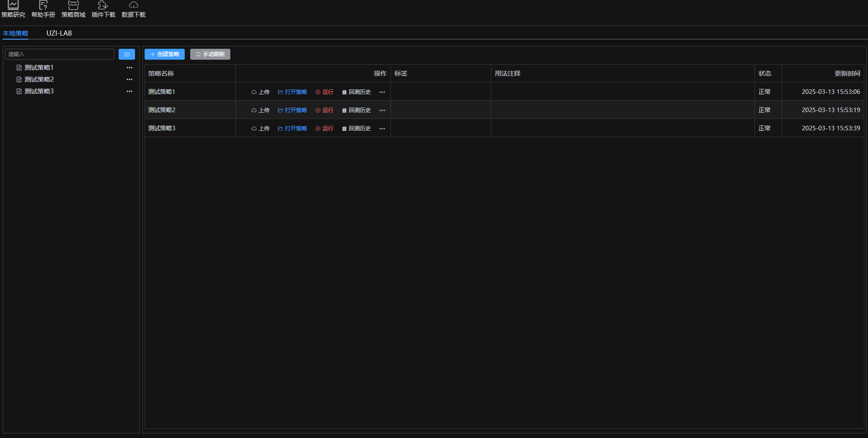Expand more options for 测试策略2 in sidebar
Screen dimensions: 868x438
click(130, 79)
